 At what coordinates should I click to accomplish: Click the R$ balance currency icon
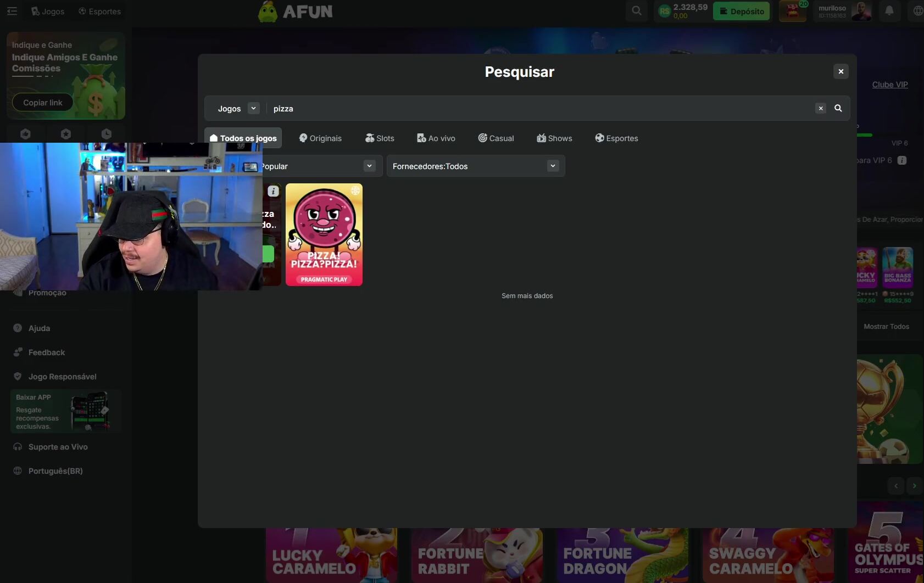(665, 11)
